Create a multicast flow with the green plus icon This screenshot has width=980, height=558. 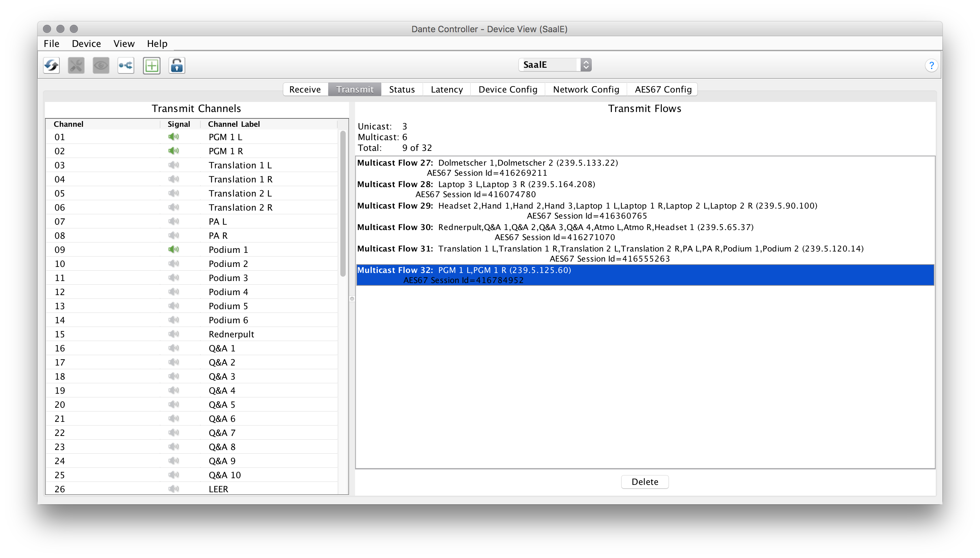[x=151, y=65]
